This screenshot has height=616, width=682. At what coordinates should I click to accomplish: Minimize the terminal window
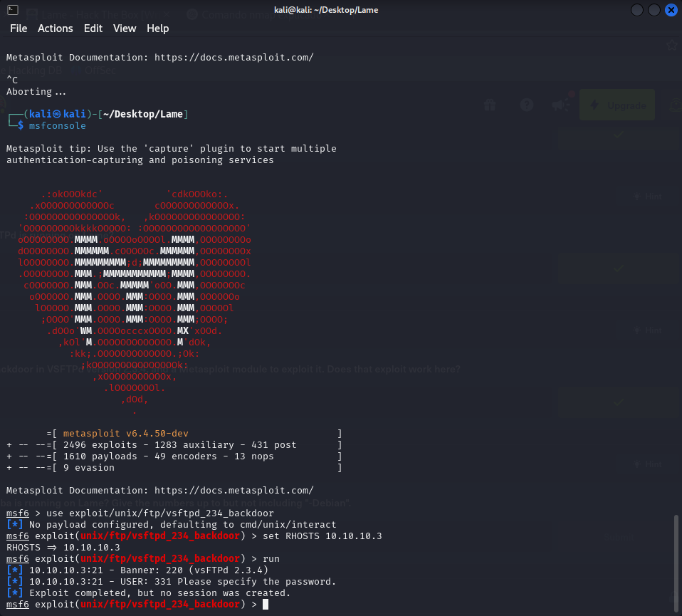point(636,10)
